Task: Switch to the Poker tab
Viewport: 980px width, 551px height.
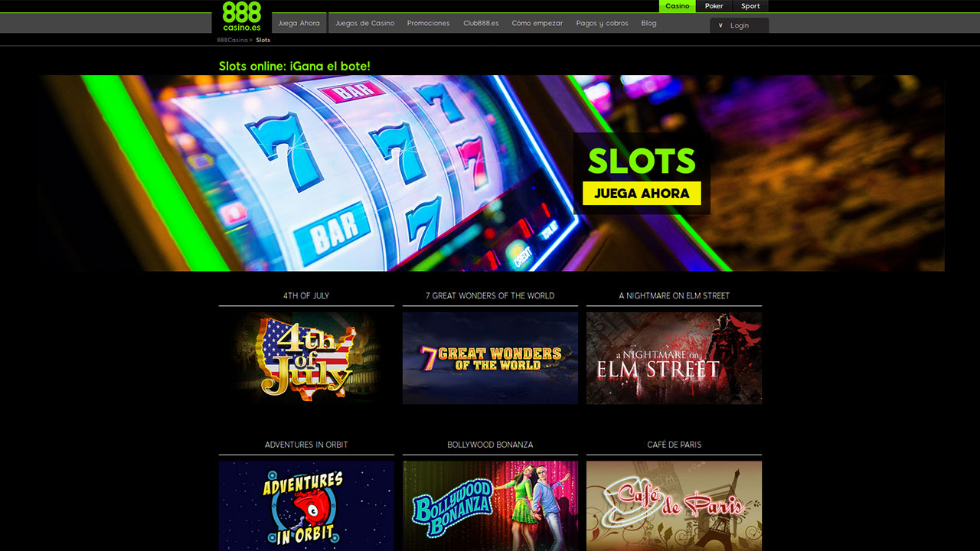Action: (714, 6)
